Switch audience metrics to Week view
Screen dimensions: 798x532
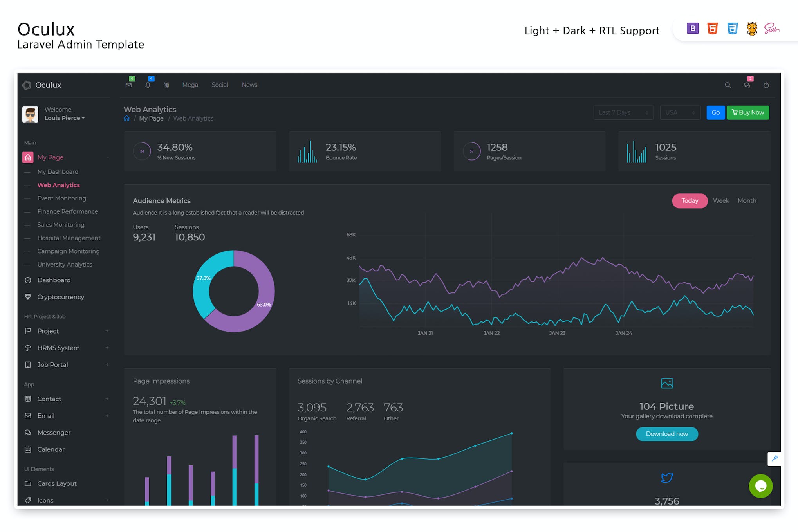721,200
